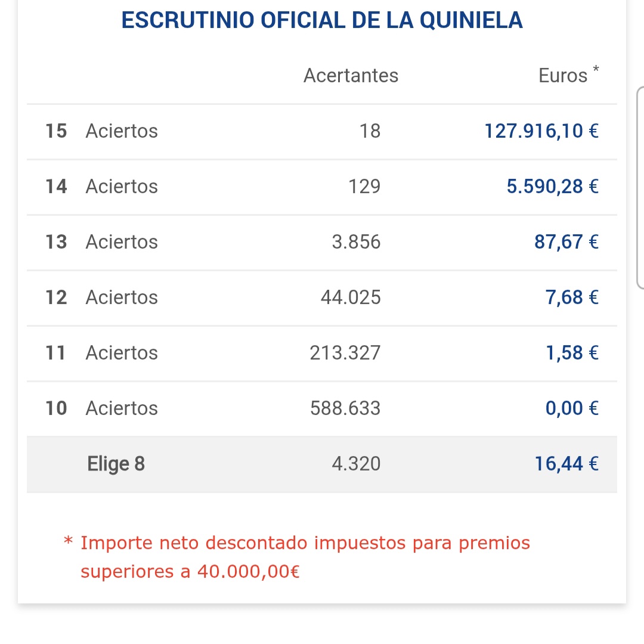
Task: Click the 129 winners count
Action: pyautogui.click(x=364, y=187)
